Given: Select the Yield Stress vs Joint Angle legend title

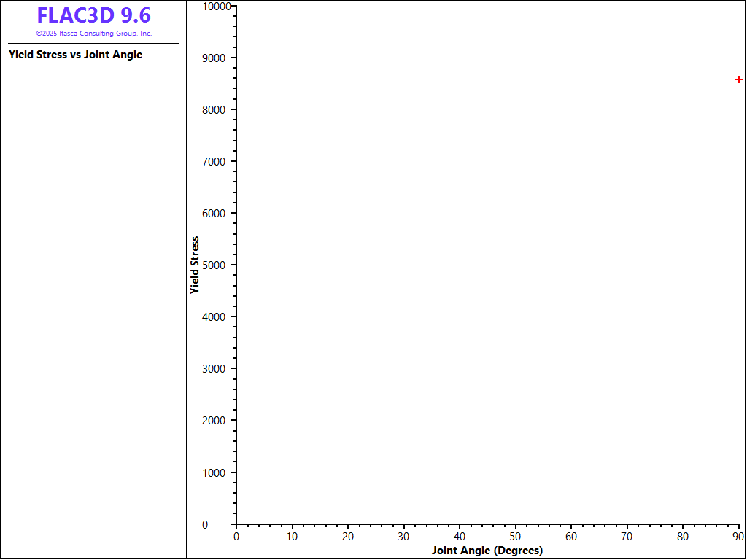Looking at the screenshot, I should [x=75, y=55].
